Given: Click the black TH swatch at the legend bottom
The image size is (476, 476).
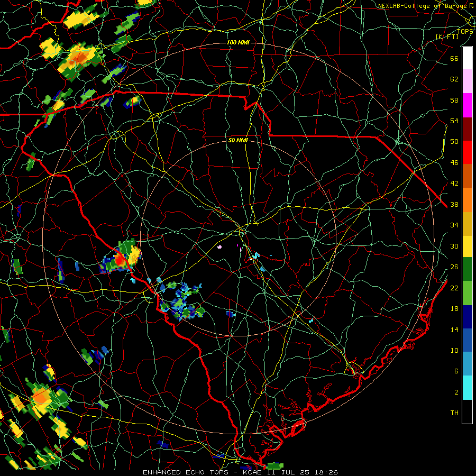Looking at the screenshot, I should click(x=467, y=411).
